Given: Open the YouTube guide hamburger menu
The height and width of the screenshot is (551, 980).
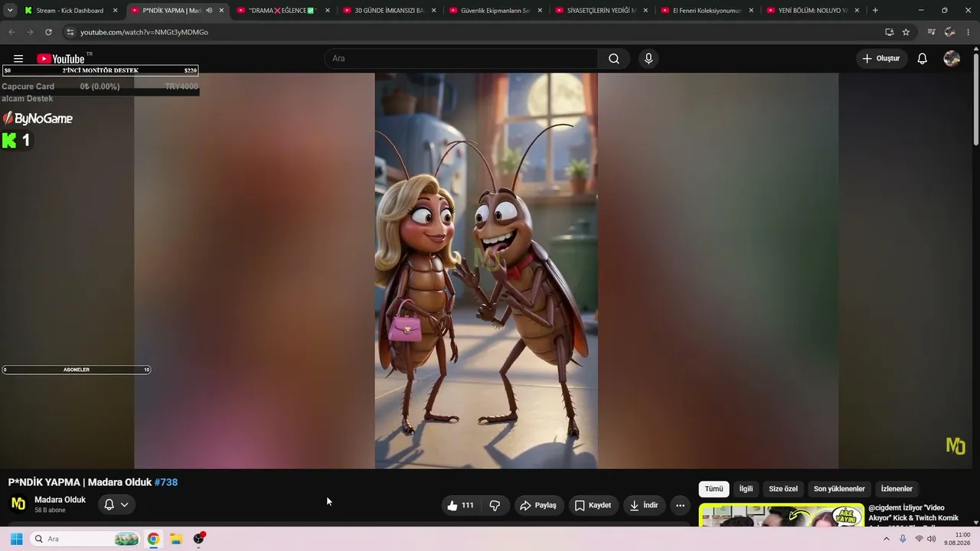Looking at the screenshot, I should [18, 59].
